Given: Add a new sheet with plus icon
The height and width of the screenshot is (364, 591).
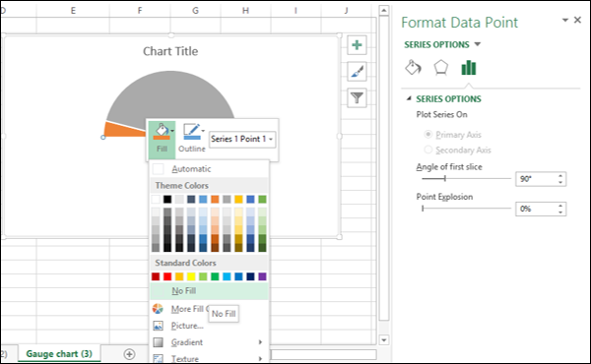Looking at the screenshot, I should 129,354.
